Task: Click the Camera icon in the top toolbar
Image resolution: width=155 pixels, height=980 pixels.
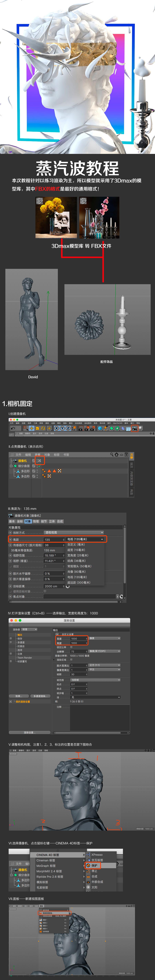Action: 135,428
